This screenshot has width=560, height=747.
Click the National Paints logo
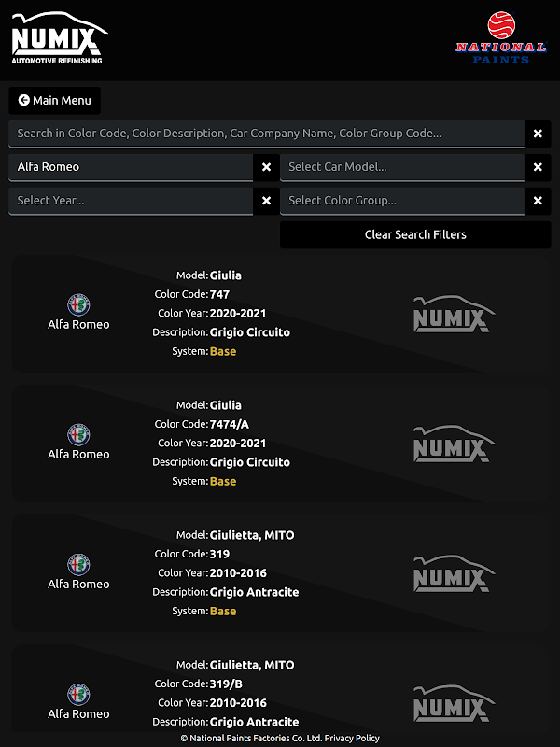[x=501, y=37]
